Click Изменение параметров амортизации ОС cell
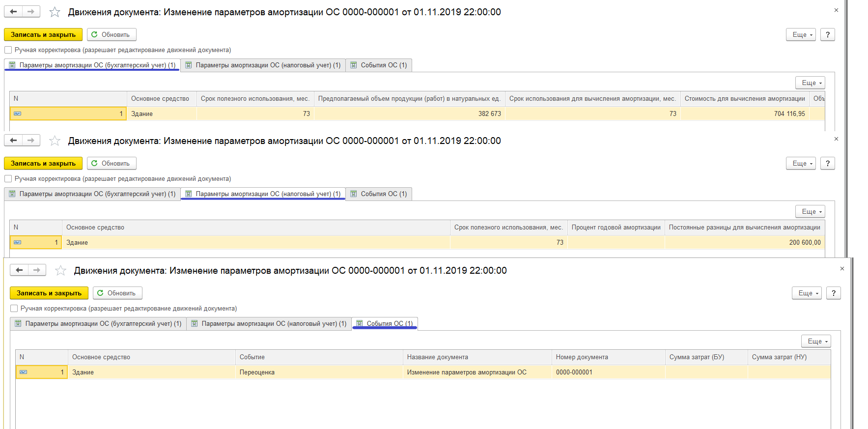This screenshot has height=429, width=868. [477, 372]
